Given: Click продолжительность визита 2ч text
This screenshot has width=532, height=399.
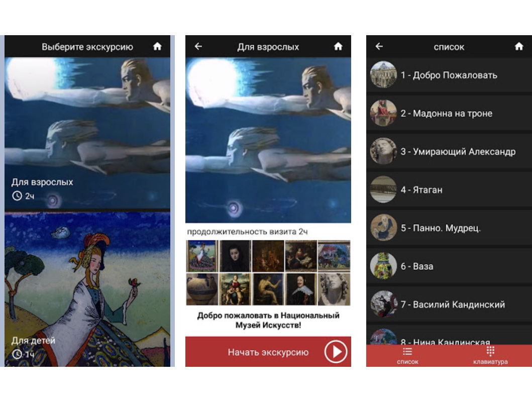Looking at the screenshot, I should 247,232.
